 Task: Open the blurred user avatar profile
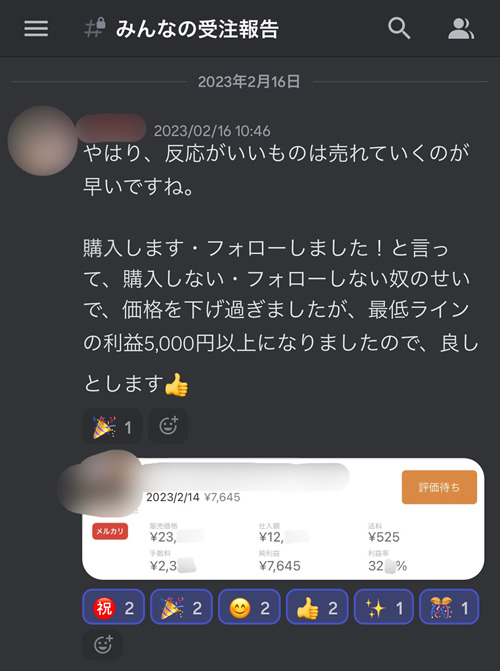(x=42, y=141)
